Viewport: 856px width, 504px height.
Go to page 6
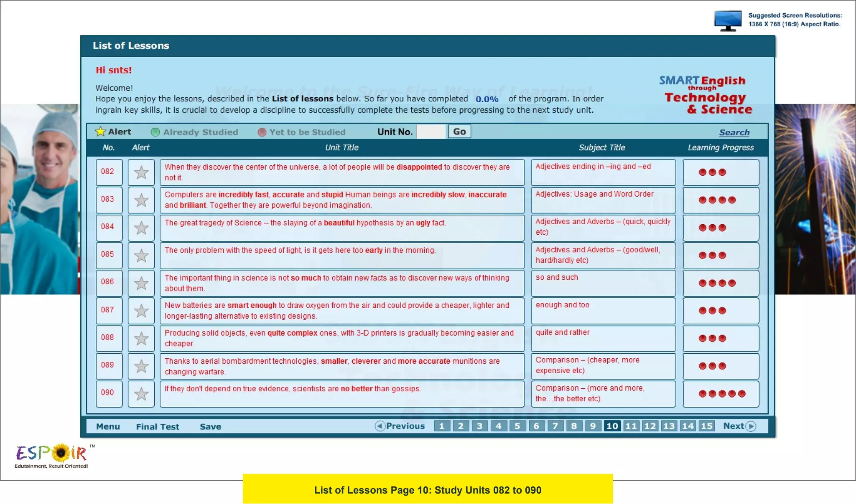536,426
